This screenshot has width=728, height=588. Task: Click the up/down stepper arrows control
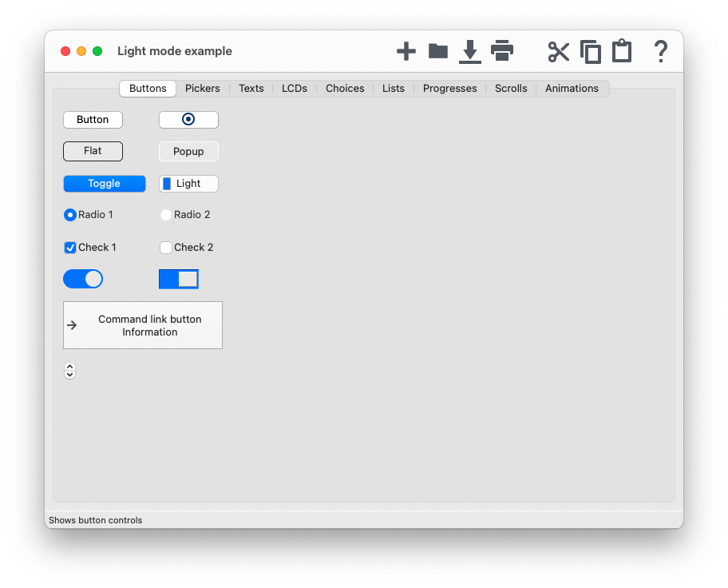69,371
